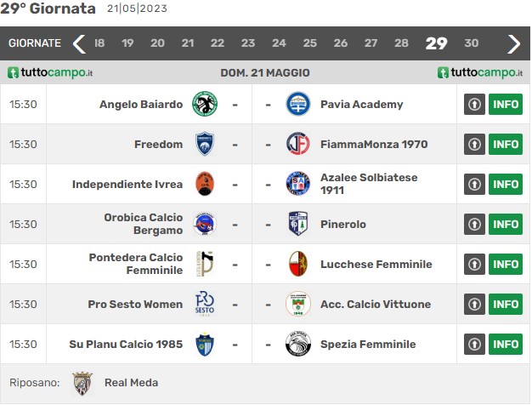Screen dimensions: 532x405
Task: Open INFO for Angelo Baiardo match
Action: coord(506,104)
